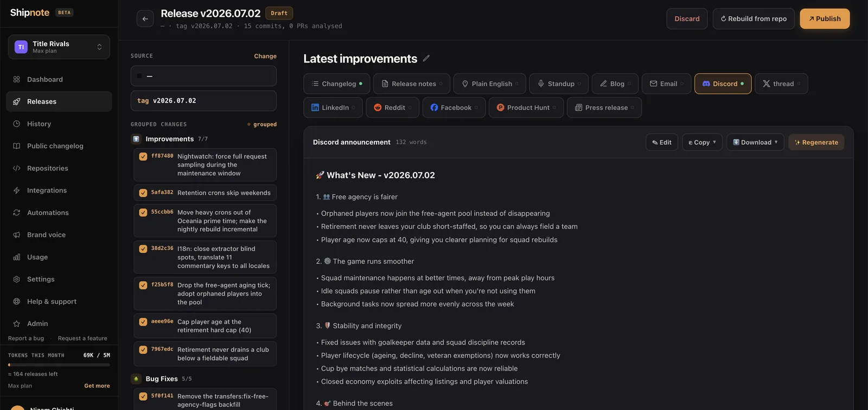Uncheck Move heavy crons out of Oceania commit
Image resolution: width=868 pixels, height=410 pixels.
tap(143, 213)
